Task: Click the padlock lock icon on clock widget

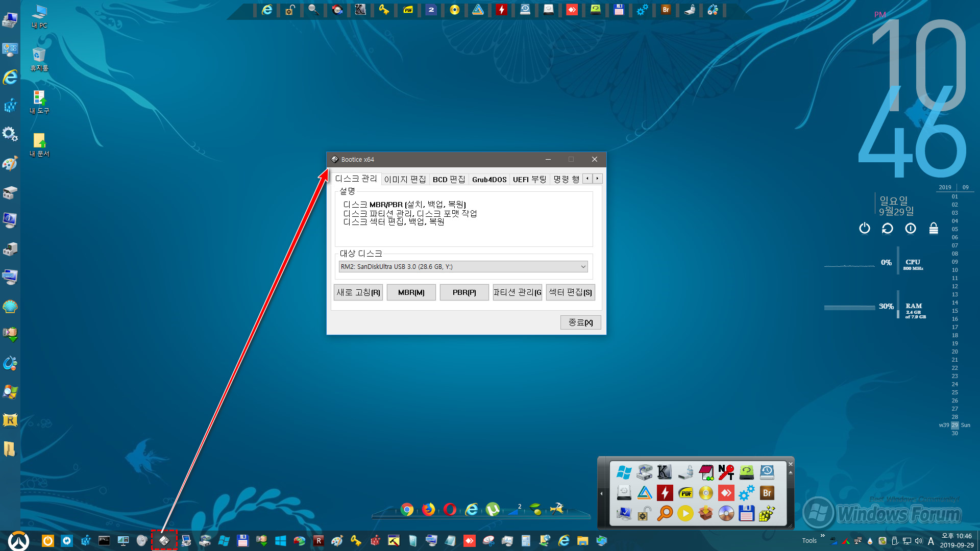Action: click(x=934, y=229)
